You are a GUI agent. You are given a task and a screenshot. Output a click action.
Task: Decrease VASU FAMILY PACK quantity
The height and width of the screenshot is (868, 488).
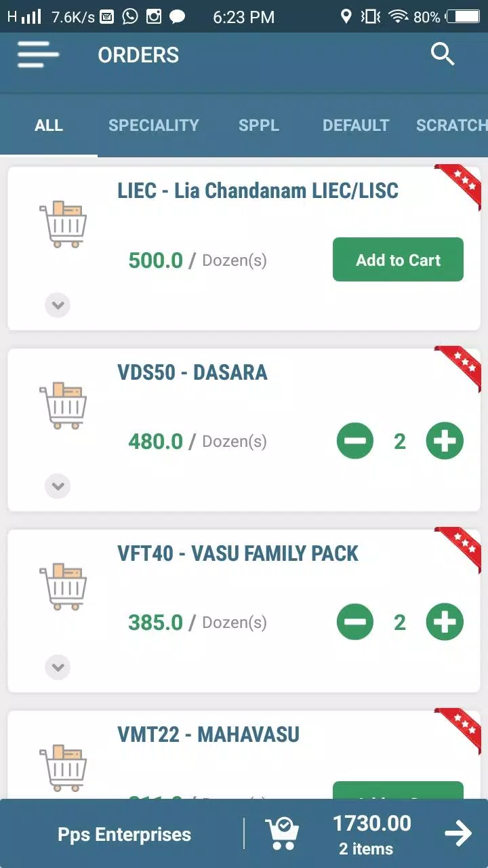[355, 623]
